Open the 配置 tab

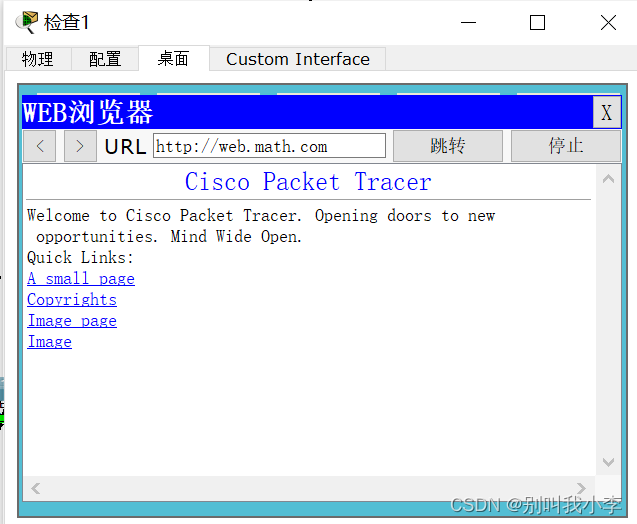[105, 59]
